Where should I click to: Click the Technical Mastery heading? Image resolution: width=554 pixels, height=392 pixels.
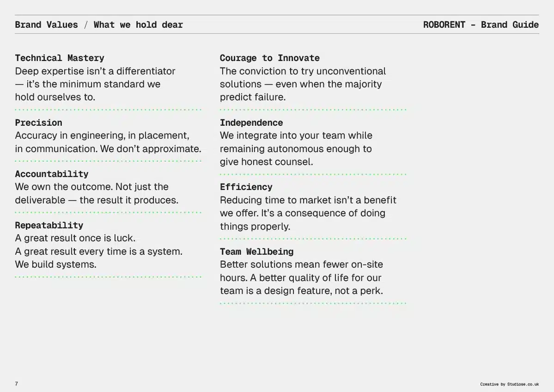coord(60,58)
